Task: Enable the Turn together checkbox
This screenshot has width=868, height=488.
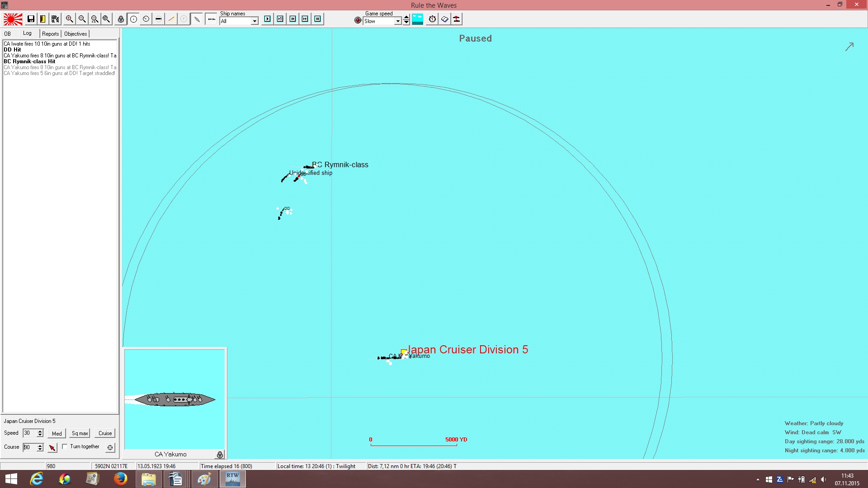Action: 65,446
